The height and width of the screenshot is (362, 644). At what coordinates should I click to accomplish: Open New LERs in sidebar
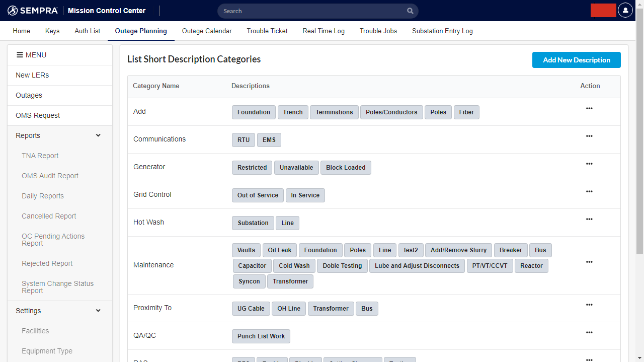pyautogui.click(x=32, y=75)
